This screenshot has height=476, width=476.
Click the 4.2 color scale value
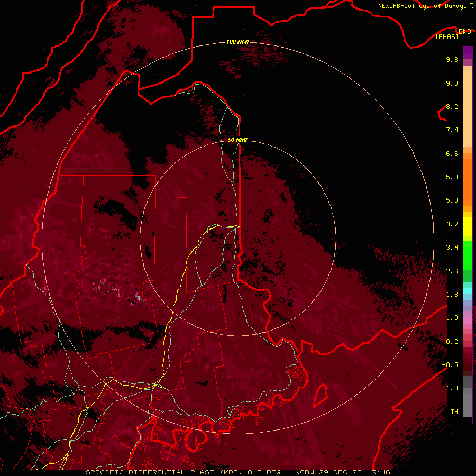point(452,224)
